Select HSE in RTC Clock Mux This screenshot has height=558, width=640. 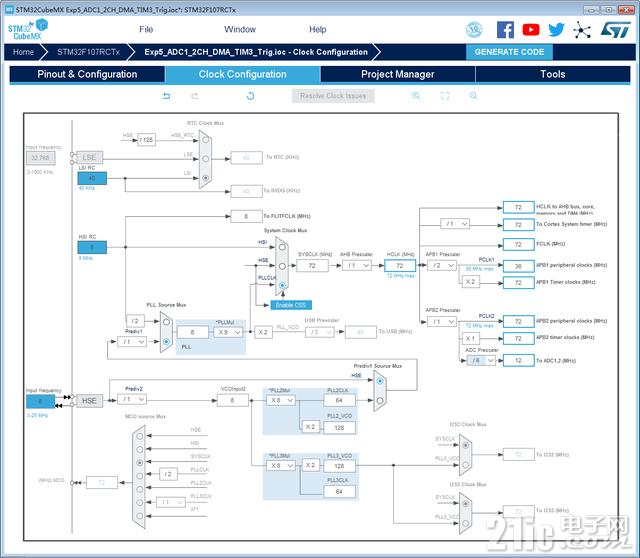(x=206, y=140)
